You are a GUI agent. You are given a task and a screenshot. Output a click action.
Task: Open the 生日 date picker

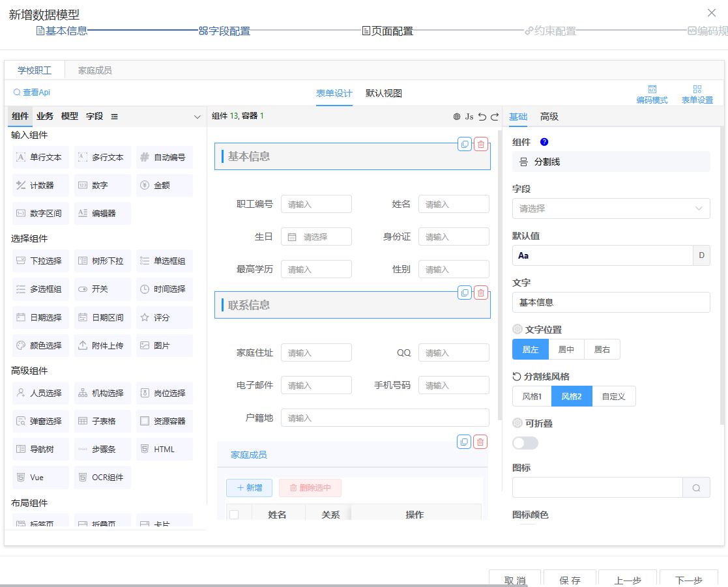point(316,237)
